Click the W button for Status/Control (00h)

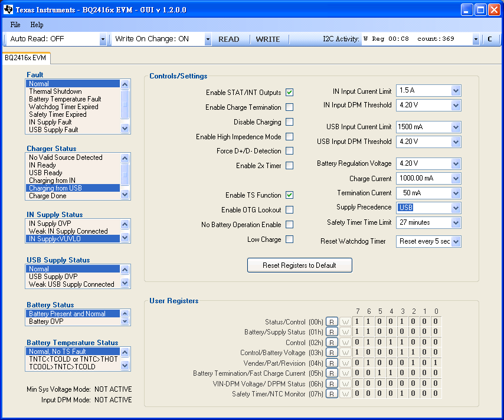pyautogui.click(x=345, y=321)
